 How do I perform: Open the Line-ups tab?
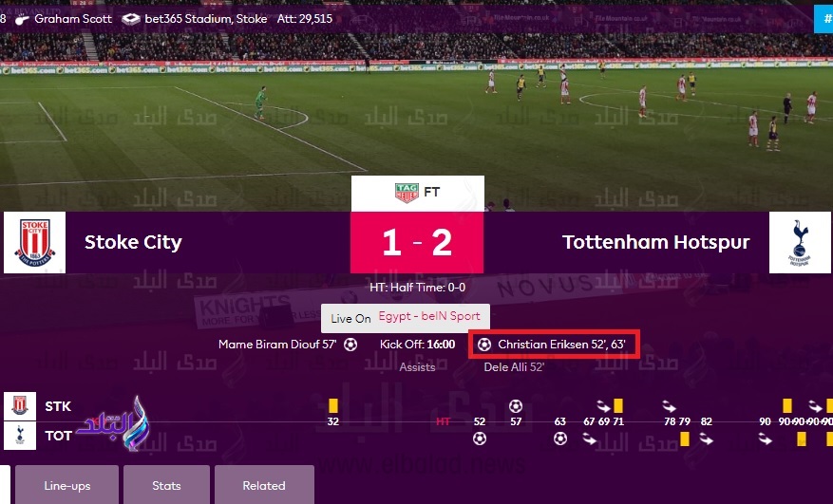(x=66, y=485)
